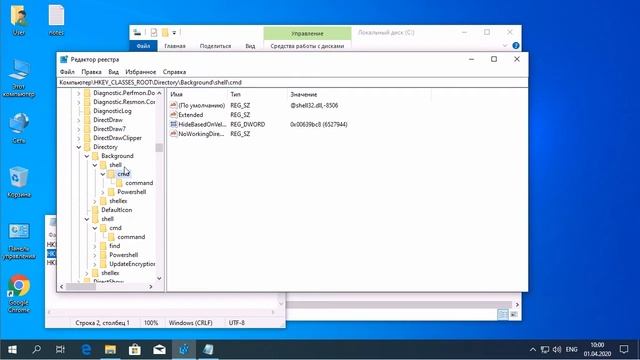Open quick access toolbar dropdown in Explorer
This screenshot has width=640, height=360.
pos(174,33)
